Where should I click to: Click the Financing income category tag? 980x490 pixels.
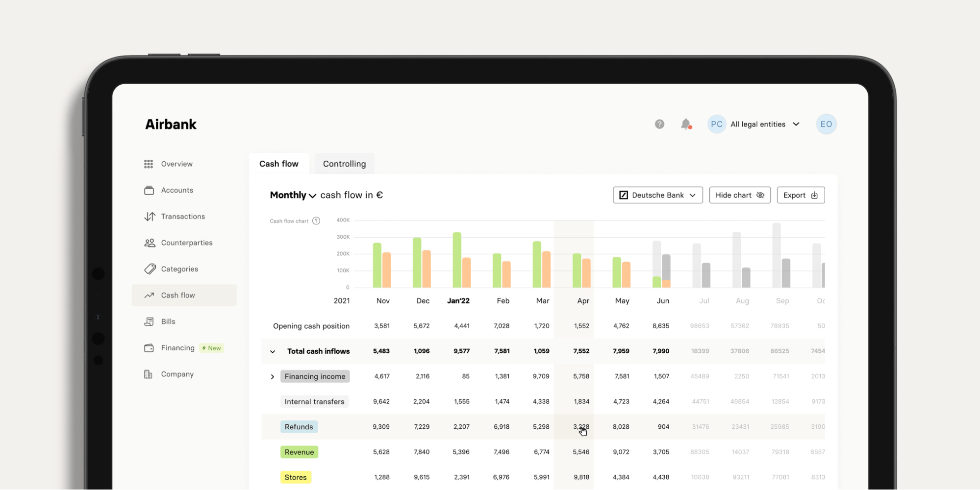click(315, 376)
